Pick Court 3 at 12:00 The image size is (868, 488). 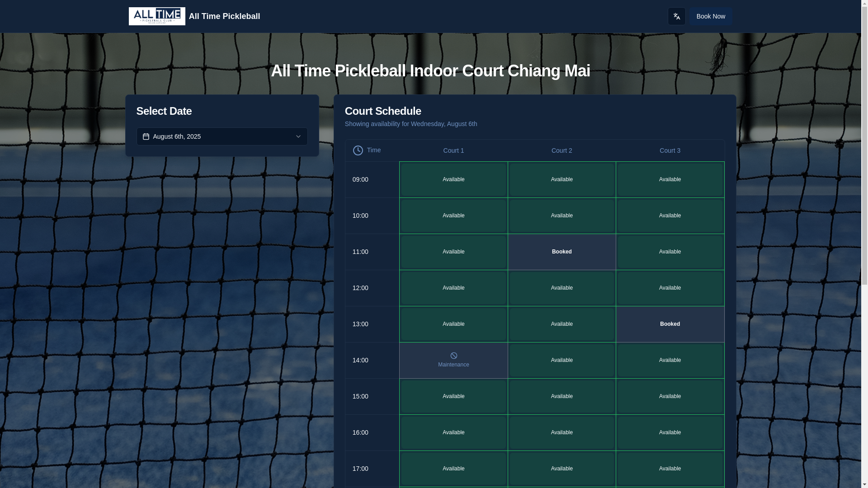(x=670, y=288)
